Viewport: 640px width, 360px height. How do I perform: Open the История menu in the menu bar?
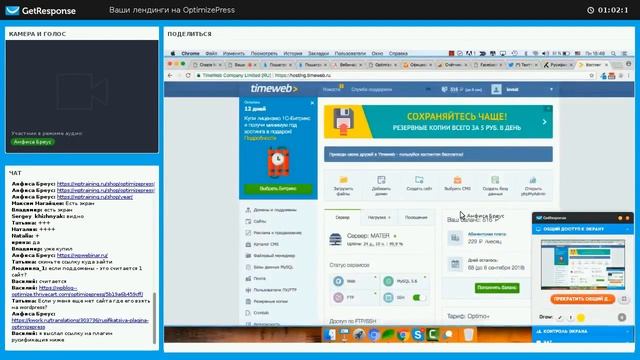tap(293, 53)
